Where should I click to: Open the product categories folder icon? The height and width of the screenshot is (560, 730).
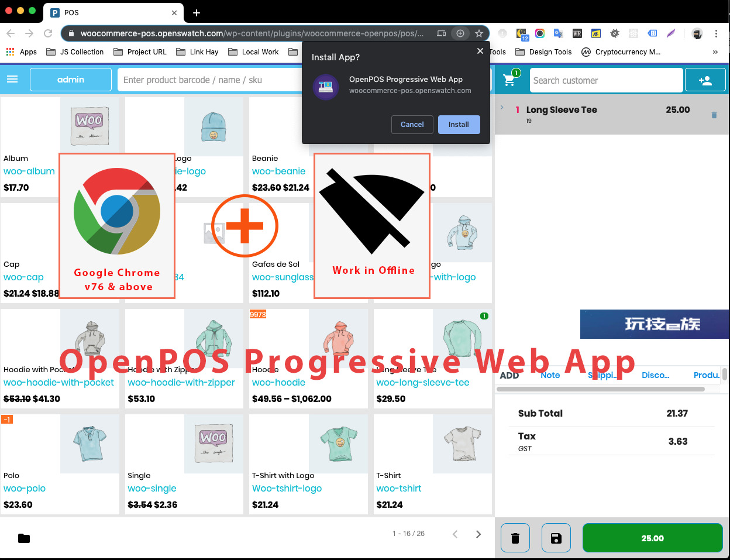tap(24, 538)
